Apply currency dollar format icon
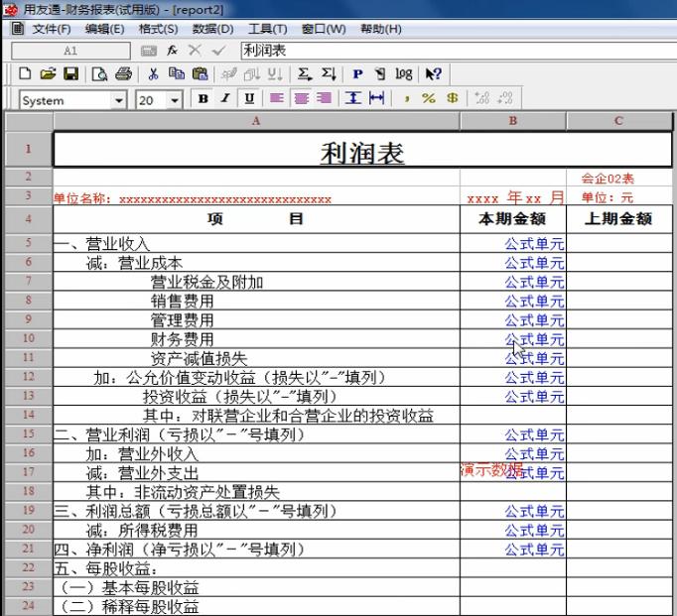 pyautogui.click(x=453, y=98)
